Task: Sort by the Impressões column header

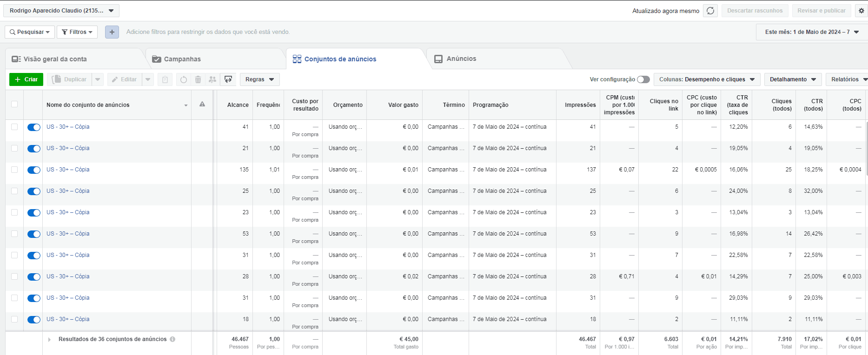Action: click(x=578, y=105)
